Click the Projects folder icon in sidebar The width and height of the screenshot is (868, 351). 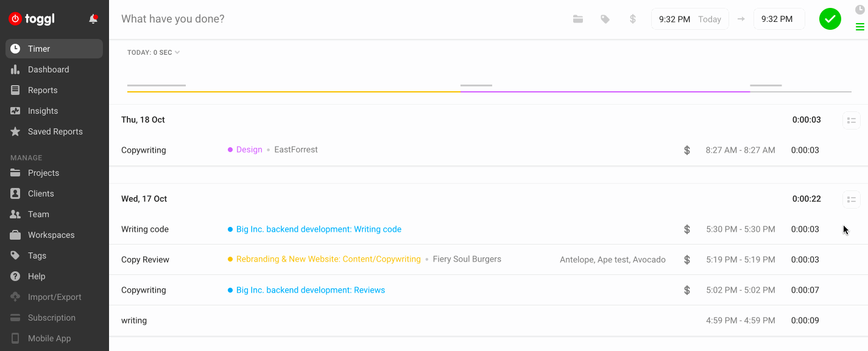tap(15, 173)
